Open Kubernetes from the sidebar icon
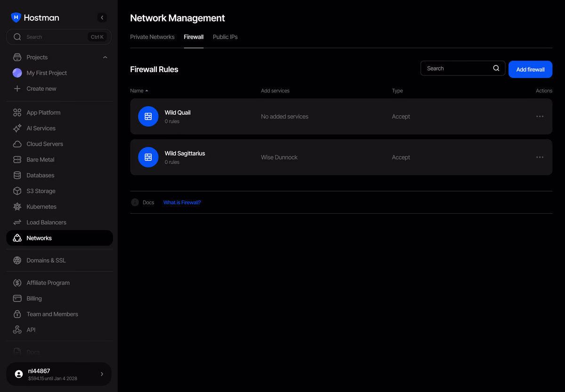The height and width of the screenshot is (392, 565). [17, 207]
